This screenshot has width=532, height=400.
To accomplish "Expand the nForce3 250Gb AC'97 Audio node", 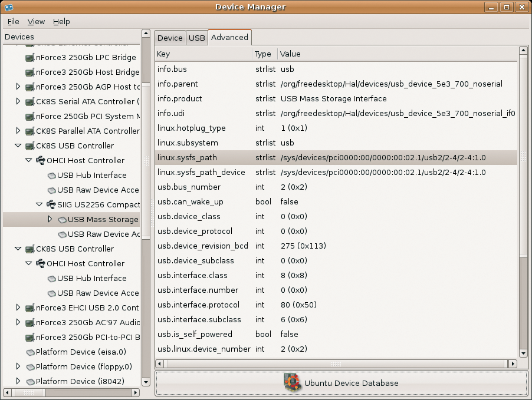I will [18, 322].
